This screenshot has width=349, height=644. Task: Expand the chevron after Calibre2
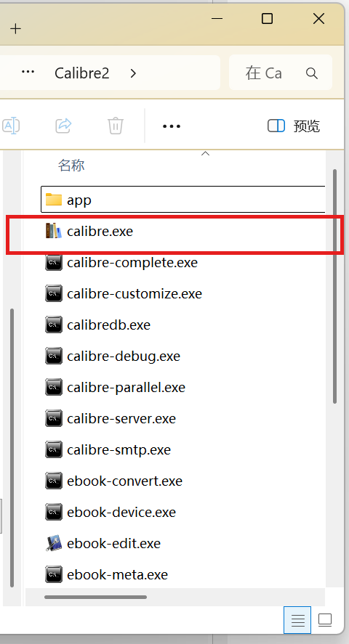coord(133,73)
